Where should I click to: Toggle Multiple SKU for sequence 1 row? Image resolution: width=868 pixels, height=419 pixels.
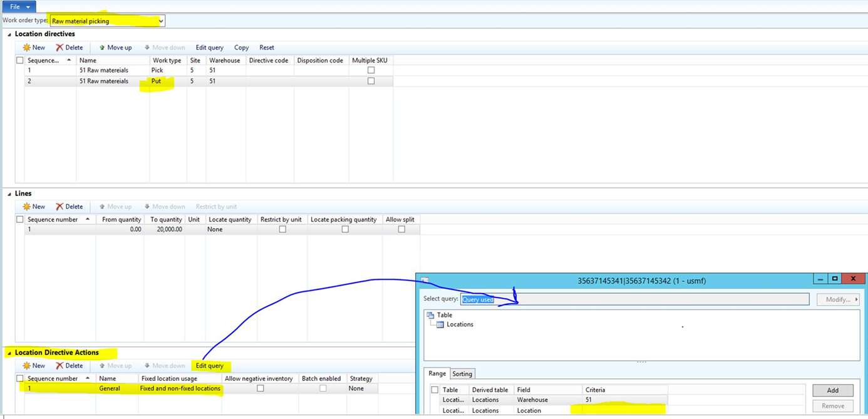coord(371,70)
